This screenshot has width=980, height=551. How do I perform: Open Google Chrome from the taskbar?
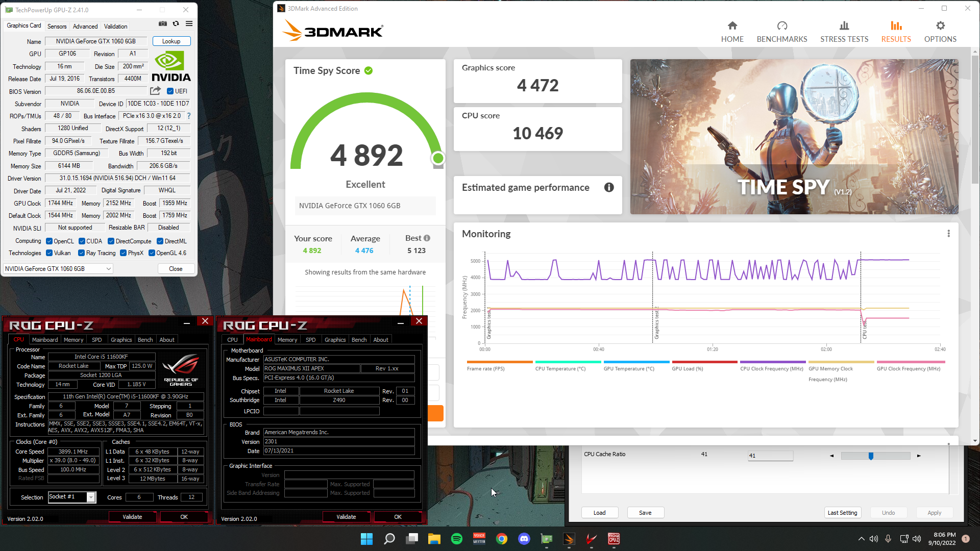[x=502, y=539]
